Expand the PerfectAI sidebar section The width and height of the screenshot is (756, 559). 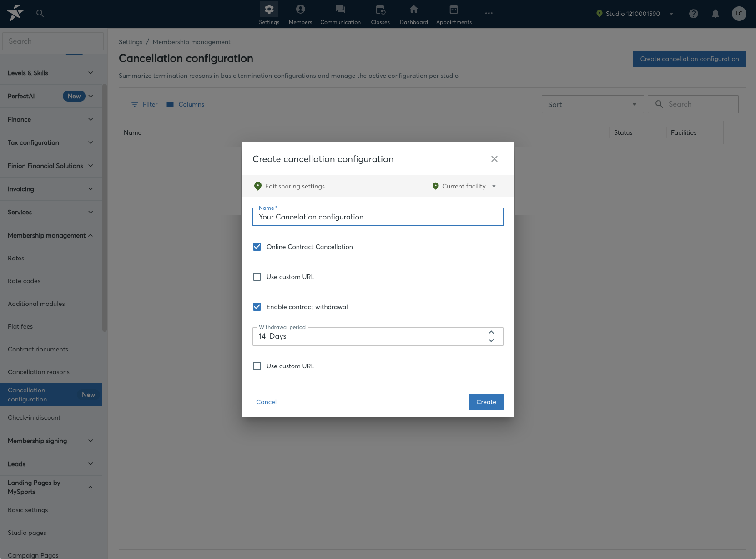pos(51,96)
